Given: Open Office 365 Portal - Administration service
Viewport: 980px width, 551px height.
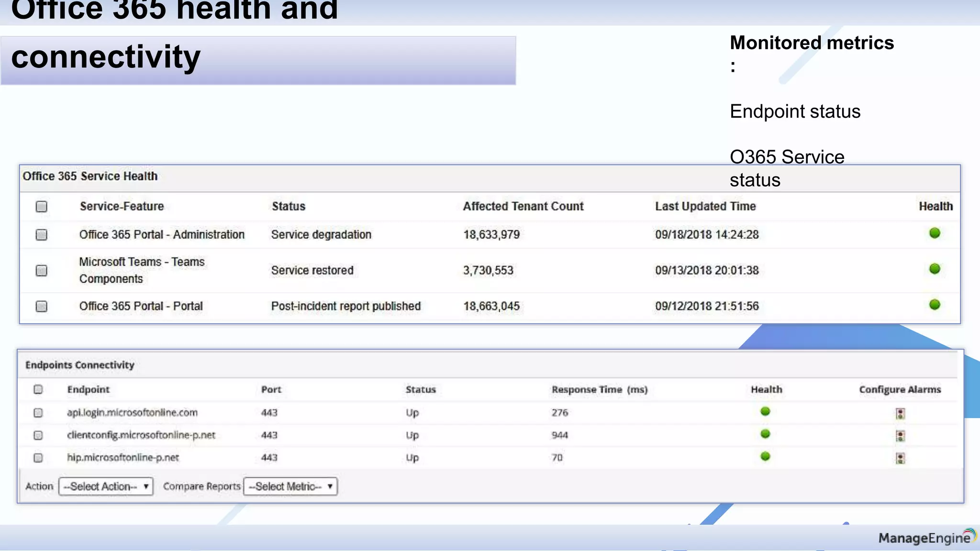Looking at the screenshot, I should [162, 234].
